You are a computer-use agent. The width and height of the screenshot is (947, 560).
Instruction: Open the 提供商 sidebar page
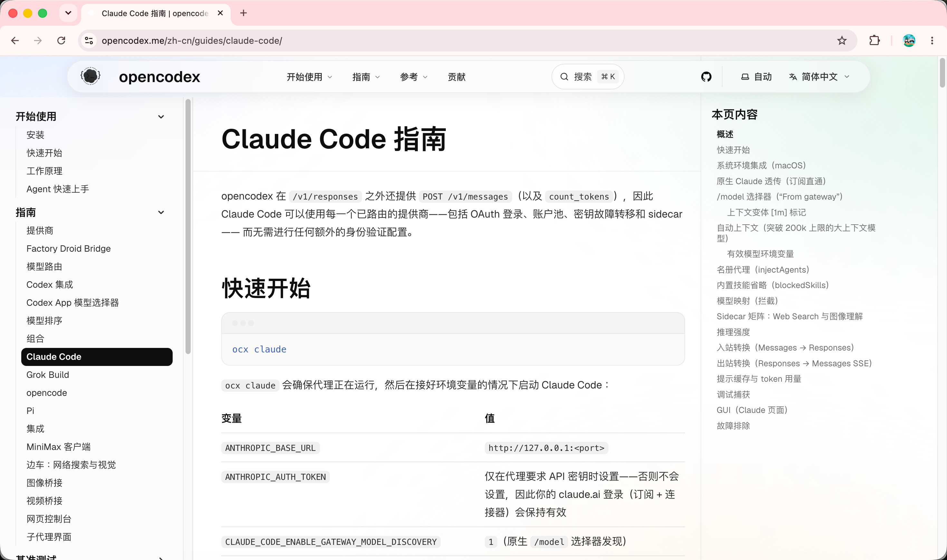point(40,230)
